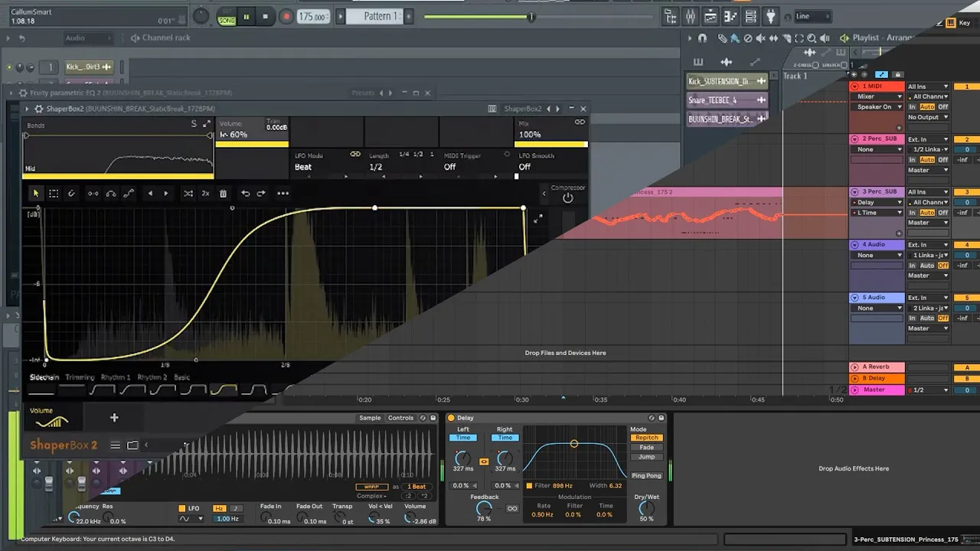Select the Rhythm 1 preset tab
The image size is (980, 551).
[116, 377]
